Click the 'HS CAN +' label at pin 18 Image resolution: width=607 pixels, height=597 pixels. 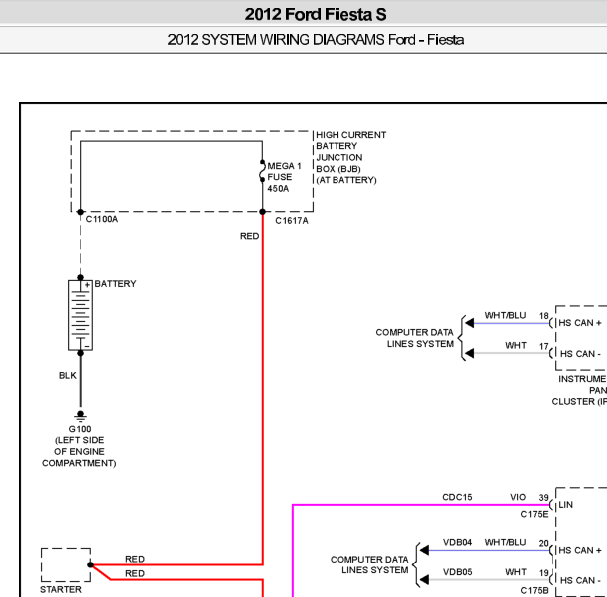point(580,323)
